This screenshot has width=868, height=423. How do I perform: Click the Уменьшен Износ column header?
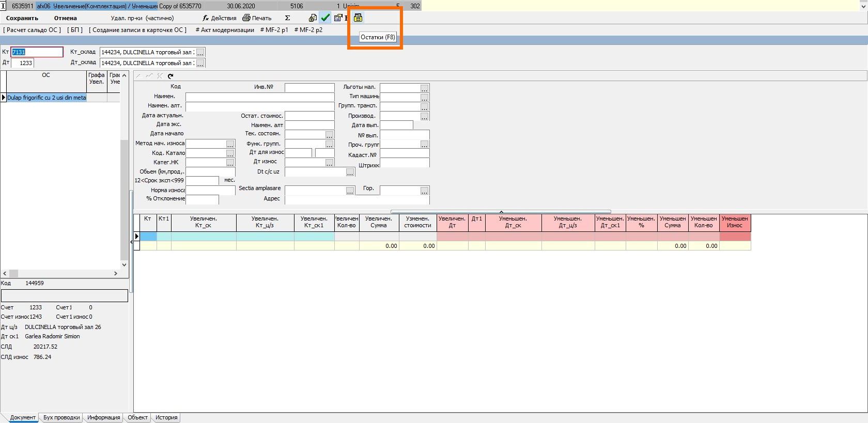click(x=735, y=222)
